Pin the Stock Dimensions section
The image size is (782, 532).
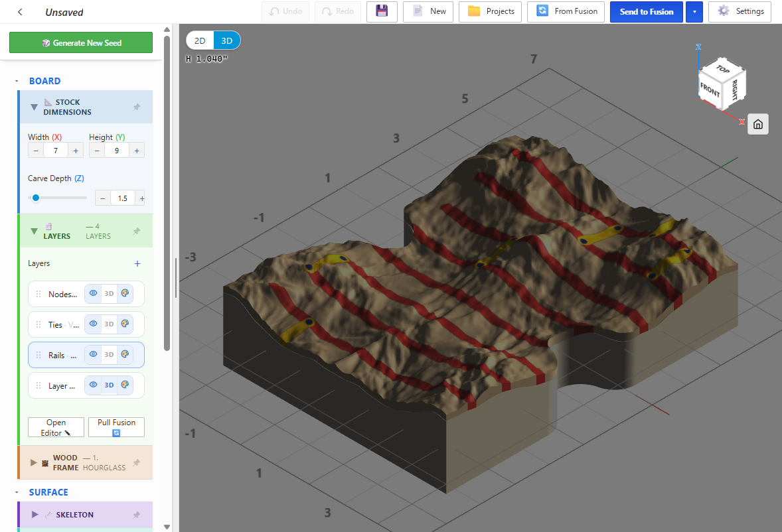(x=137, y=107)
